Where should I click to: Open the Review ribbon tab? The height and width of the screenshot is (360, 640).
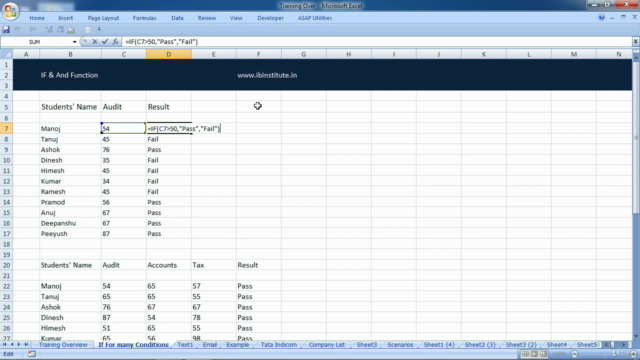click(207, 18)
